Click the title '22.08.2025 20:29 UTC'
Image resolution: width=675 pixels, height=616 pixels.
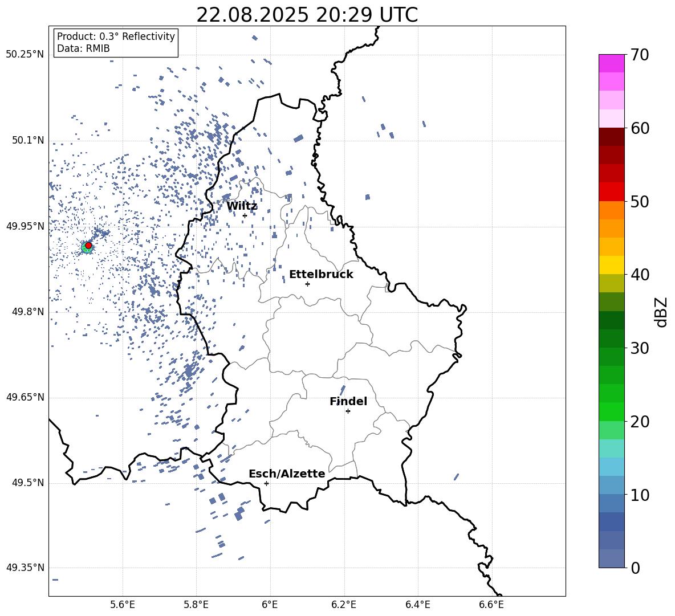click(x=307, y=15)
